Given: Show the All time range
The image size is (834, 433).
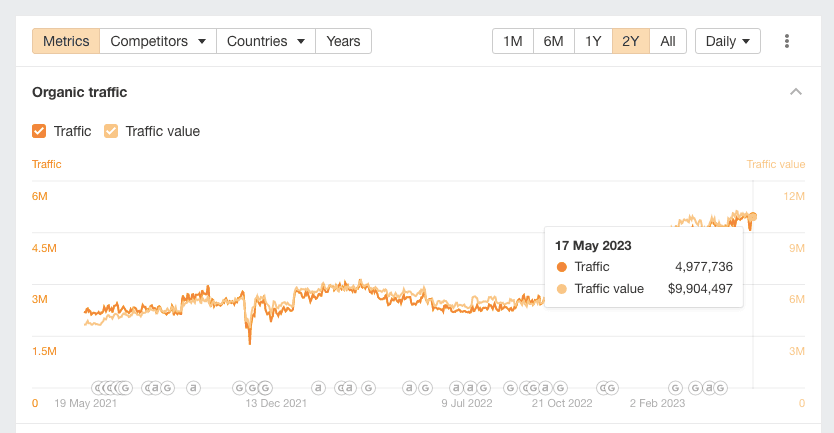Looking at the screenshot, I should point(668,41).
